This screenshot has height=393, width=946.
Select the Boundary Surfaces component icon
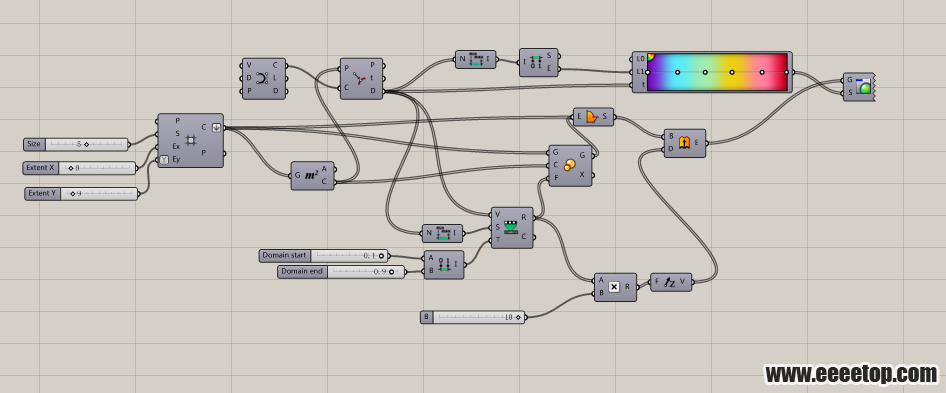pos(591,117)
